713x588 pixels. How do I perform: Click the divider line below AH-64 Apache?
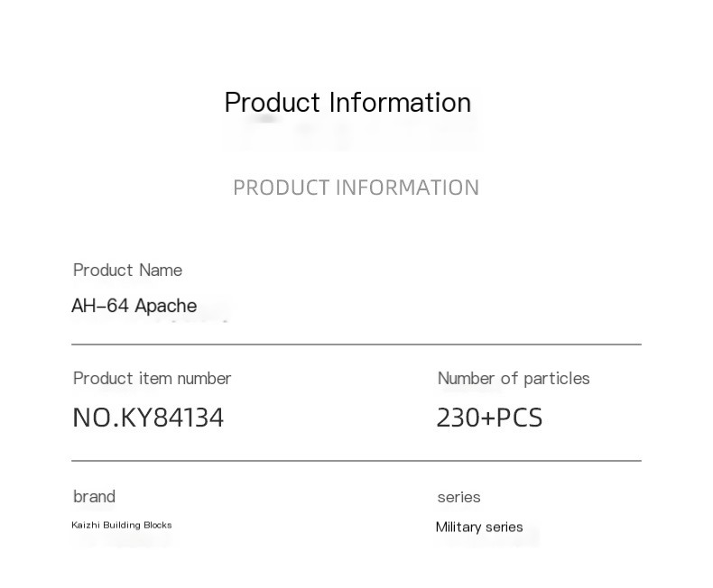pos(356,345)
